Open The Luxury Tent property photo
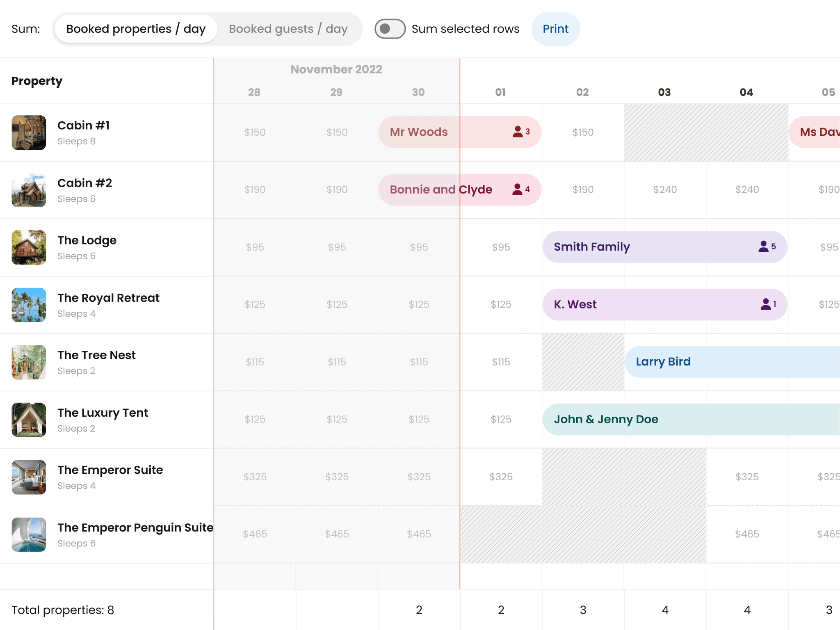 pyautogui.click(x=29, y=420)
